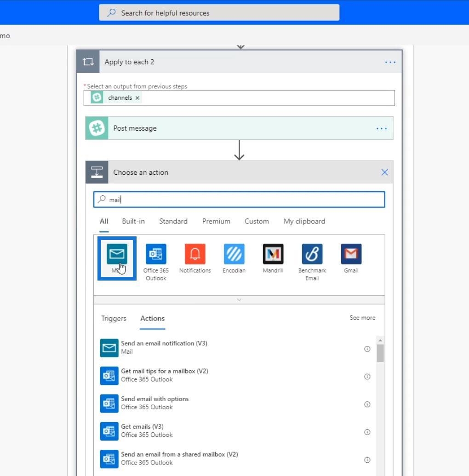This screenshot has height=476, width=469.
Task: Select the Benchmark Email connector
Action: [312, 254]
